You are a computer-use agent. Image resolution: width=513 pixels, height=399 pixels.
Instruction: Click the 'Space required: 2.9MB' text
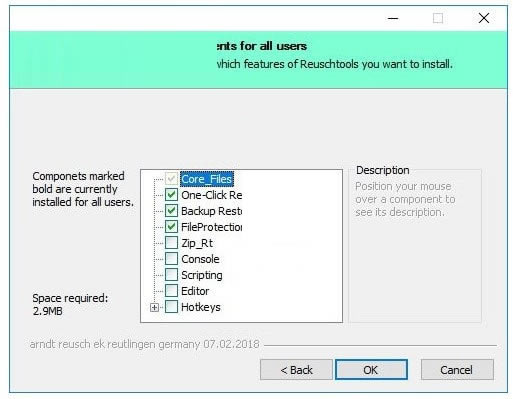coord(70,304)
